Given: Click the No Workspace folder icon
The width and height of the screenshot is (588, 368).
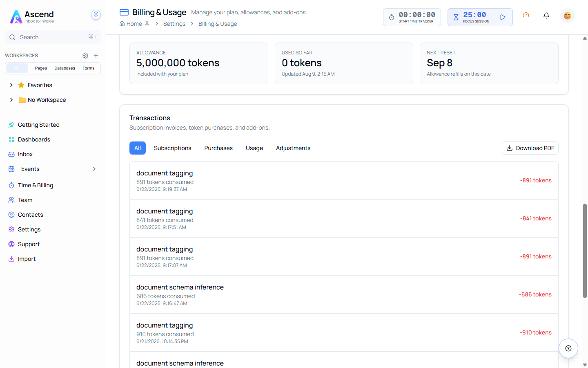Looking at the screenshot, I should coord(22,100).
